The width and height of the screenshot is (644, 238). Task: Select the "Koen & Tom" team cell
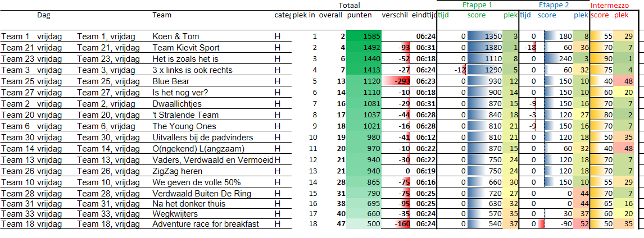click(175, 36)
